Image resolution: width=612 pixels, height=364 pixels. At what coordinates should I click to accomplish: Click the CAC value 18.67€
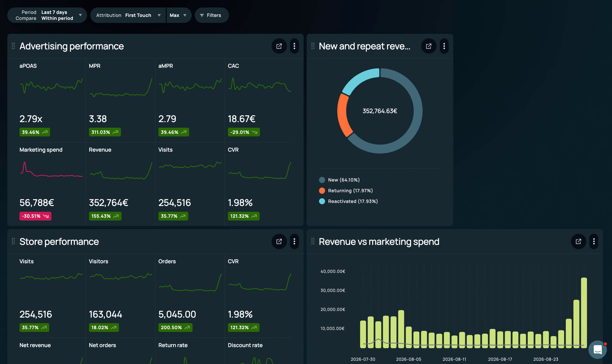point(241,119)
